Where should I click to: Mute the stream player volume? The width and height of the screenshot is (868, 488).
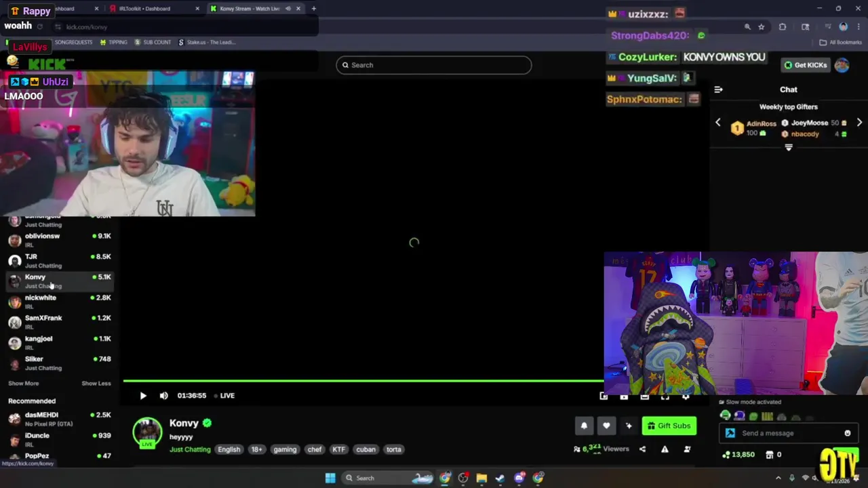(163, 396)
